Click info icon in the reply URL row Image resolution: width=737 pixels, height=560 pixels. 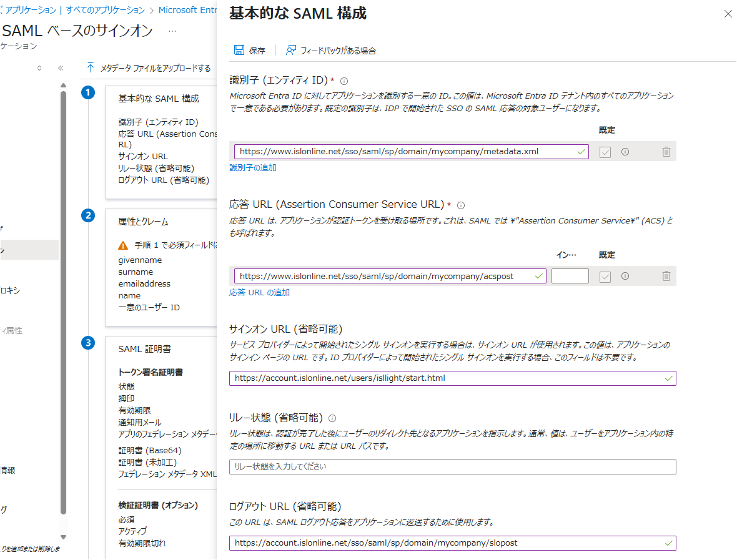point(625,276)
